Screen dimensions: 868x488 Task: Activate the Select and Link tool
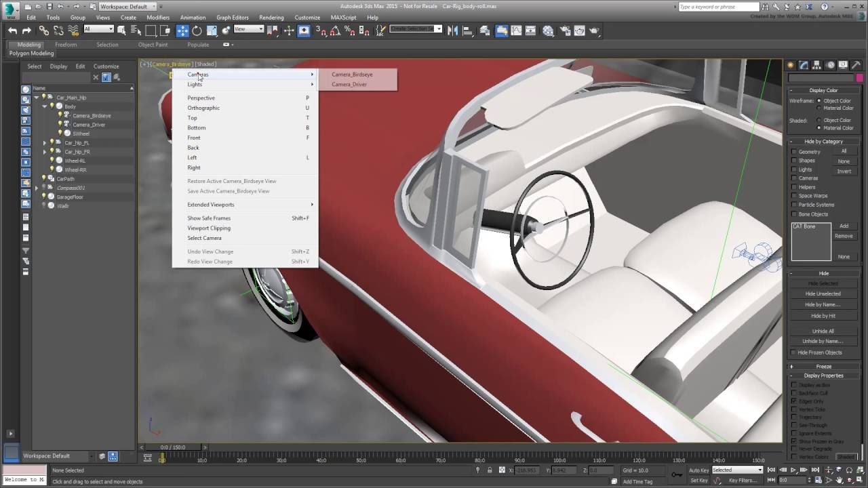[x=44, y=30]
